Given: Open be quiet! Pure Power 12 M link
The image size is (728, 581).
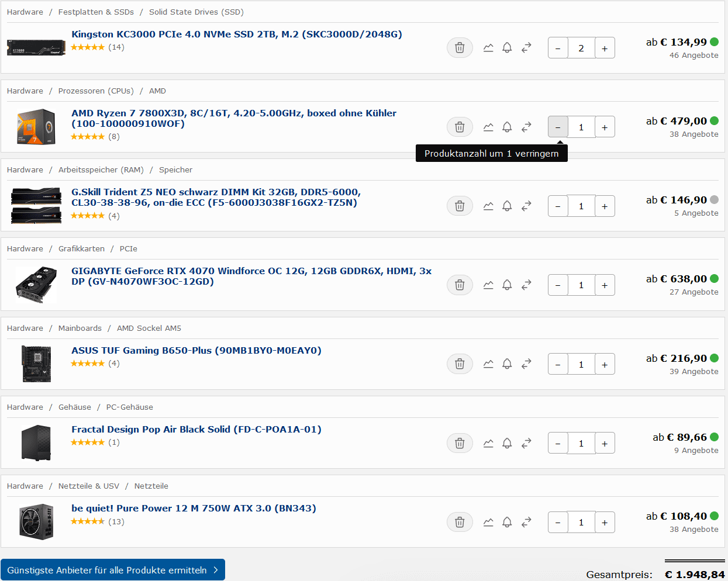Looking at the screenshot, I should click(194, 508).
